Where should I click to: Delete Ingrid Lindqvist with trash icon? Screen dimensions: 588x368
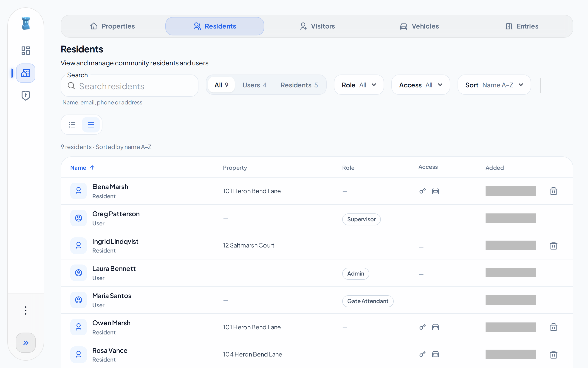553,246
